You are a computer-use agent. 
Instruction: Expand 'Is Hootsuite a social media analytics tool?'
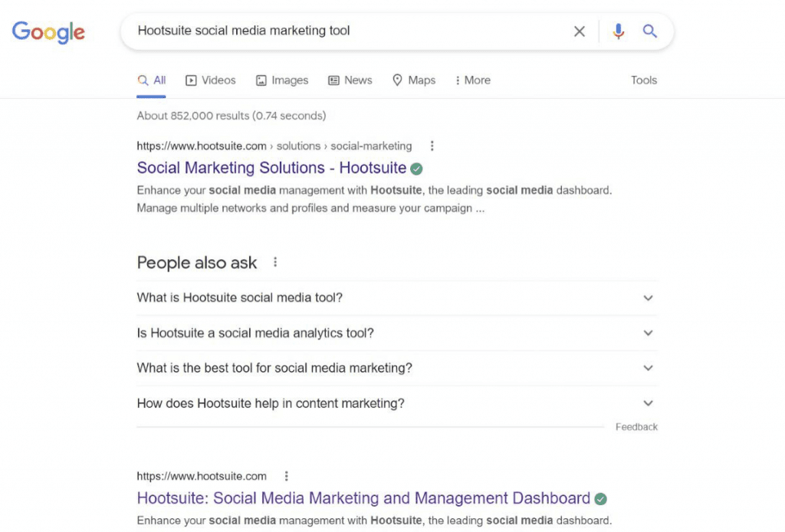(396, 333)
